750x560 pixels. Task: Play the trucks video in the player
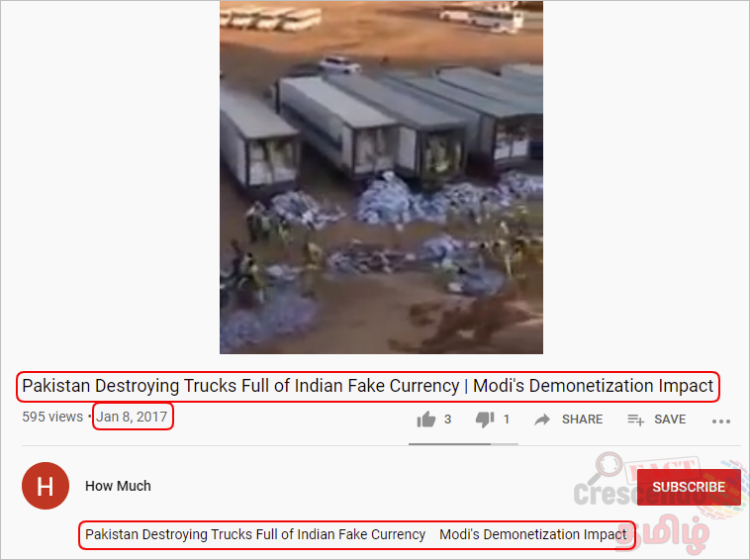381,177
